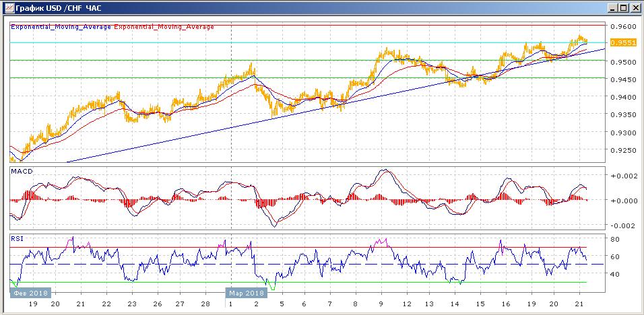Click date 21 at the time axis end

pos(580,304)
